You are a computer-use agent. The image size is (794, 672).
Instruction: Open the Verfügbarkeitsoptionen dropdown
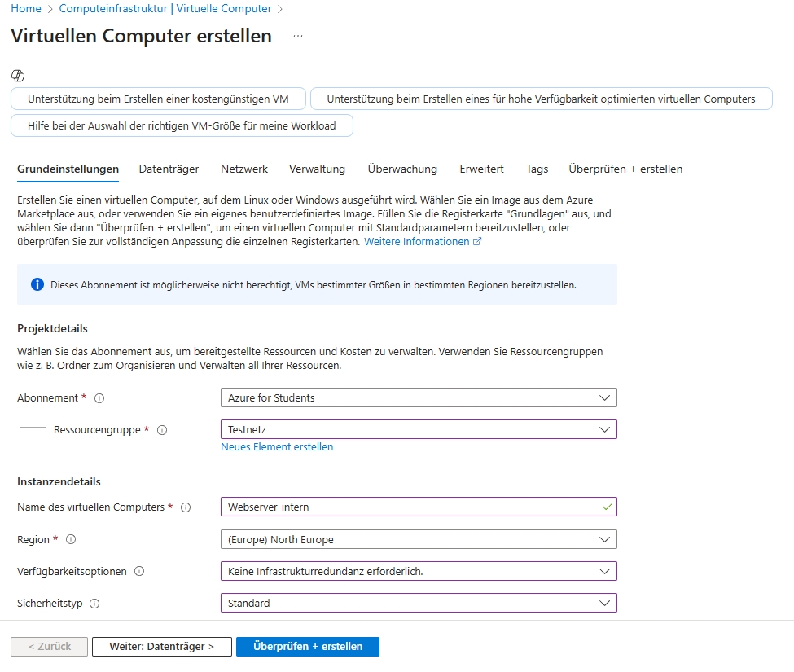pos(418,571)
